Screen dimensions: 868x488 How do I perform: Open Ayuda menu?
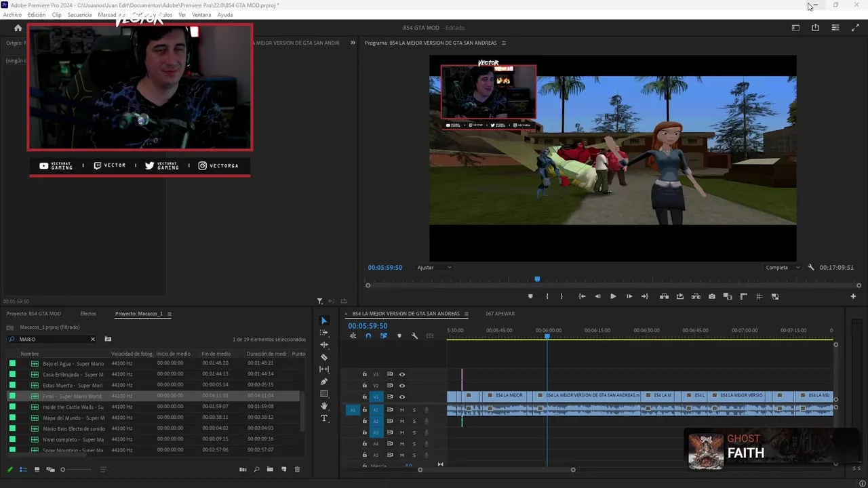click(x=224, y=15)
